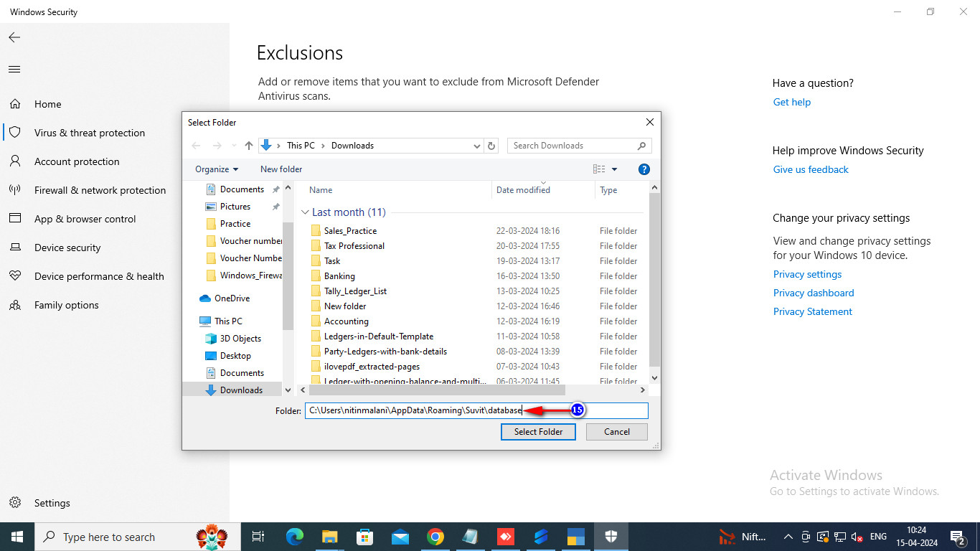Screen dimensions: 980x551
Task: Open Google Chrome from taskbar
Action: point(435,537)
